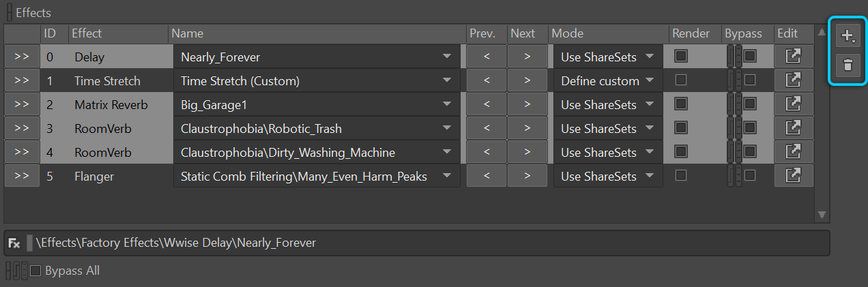868x287 pixels.
Task: Click the add effect plus icon
Action: 848,35
